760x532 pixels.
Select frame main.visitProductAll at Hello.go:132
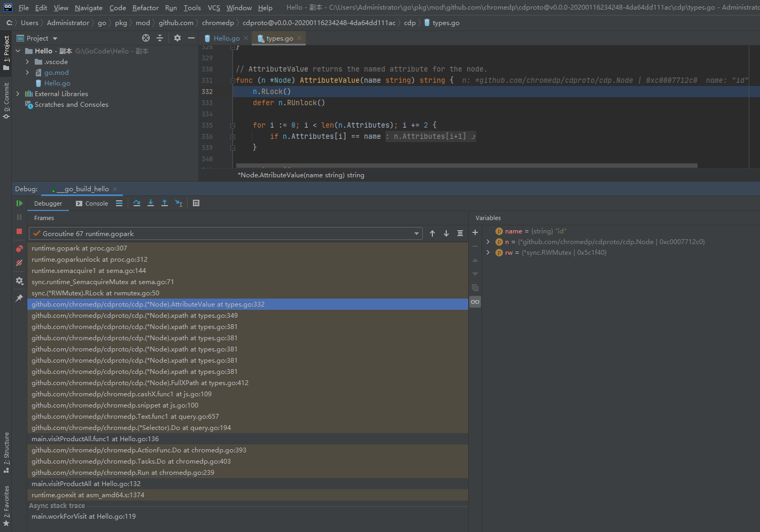(87, 483)
